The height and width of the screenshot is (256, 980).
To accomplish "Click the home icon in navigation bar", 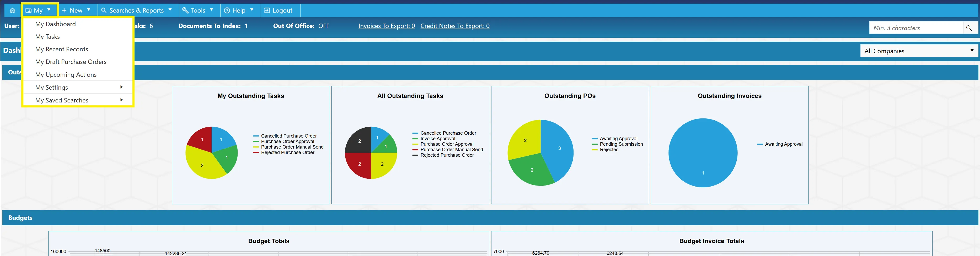I will (13, 10).
